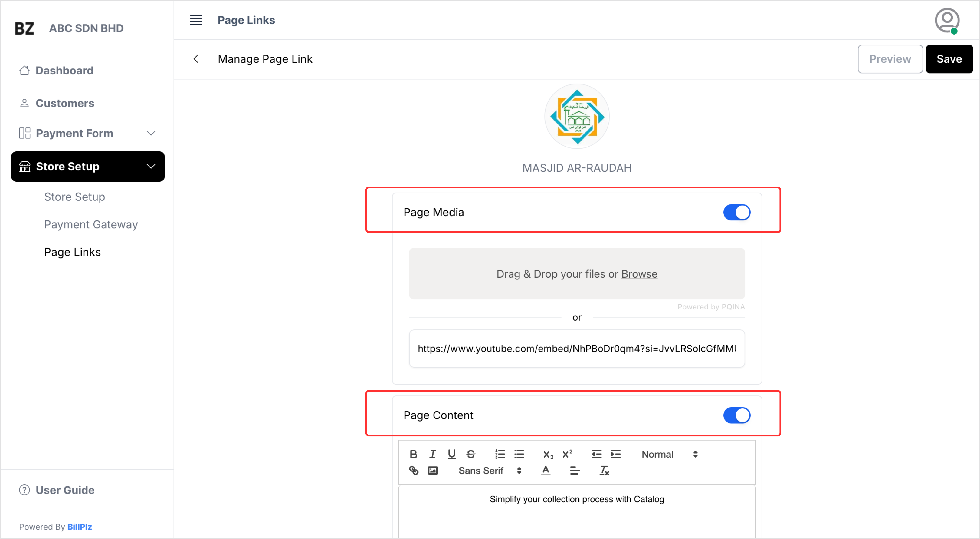Insert a hyperlink using link icon
This screenshot has width=980, height=539.
point(414,471)
